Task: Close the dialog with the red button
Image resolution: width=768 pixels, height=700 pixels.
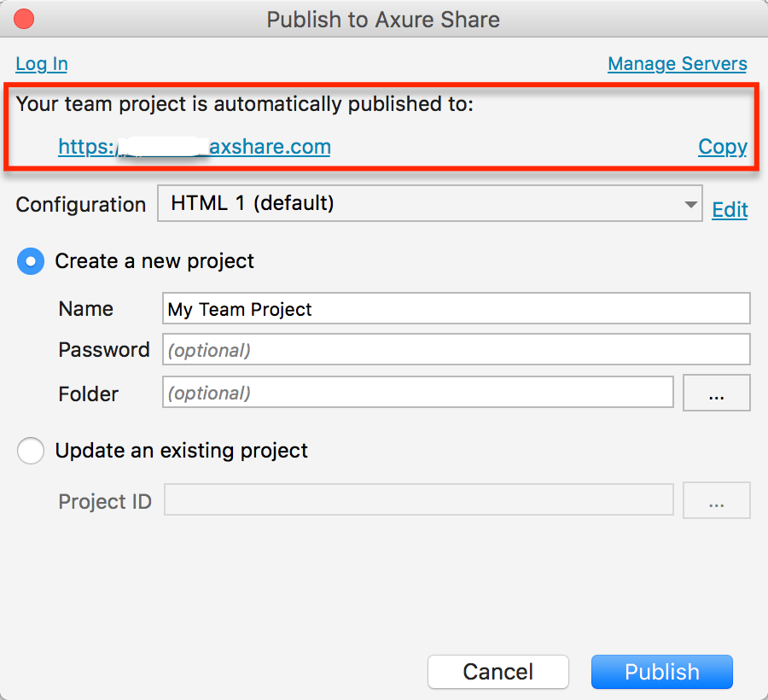Action: point(24,19)
